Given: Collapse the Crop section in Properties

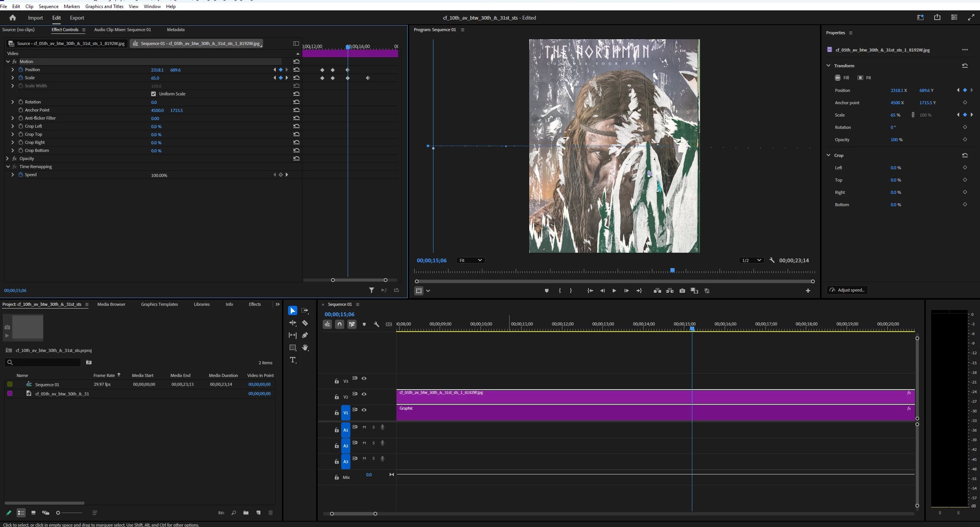Looking at the screenshot, I should click(x=828, y=155).
